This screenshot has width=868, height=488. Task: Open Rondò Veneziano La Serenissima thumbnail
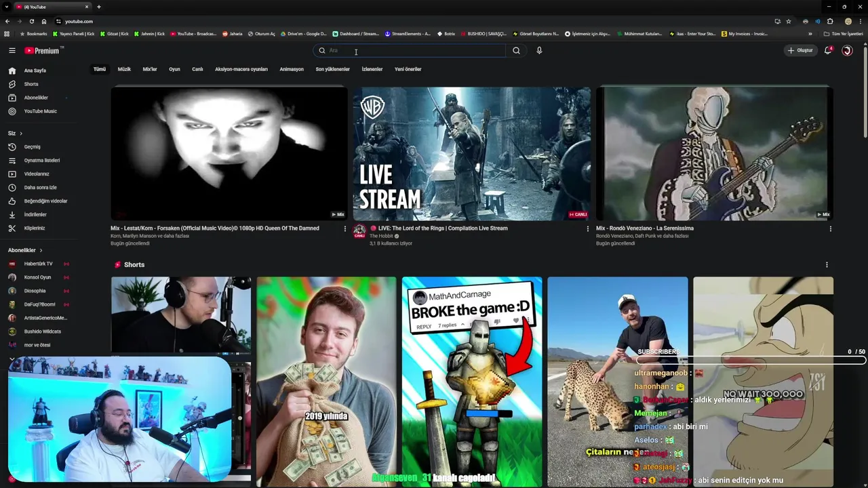pos(715,153)
